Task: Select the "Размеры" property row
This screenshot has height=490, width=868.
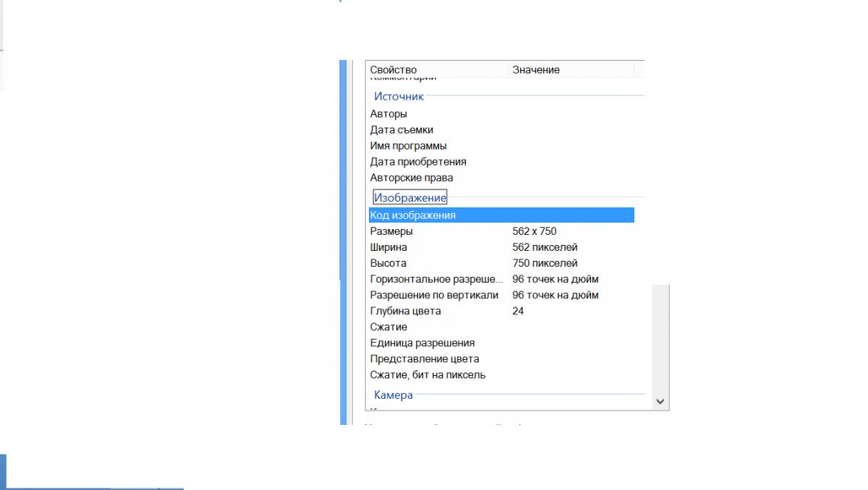Action: [391, 231]
